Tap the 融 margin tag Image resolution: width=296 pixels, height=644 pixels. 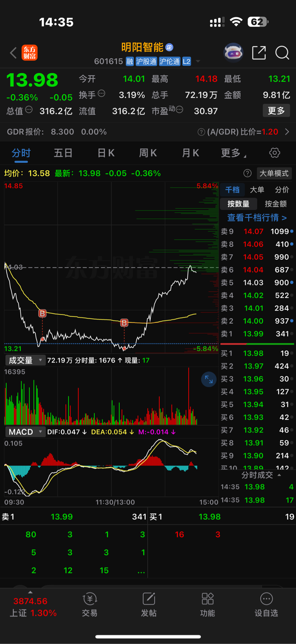click(129, 61)
